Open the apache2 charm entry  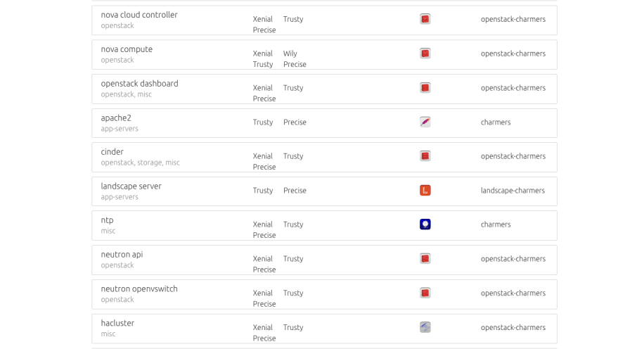[116, 118]
